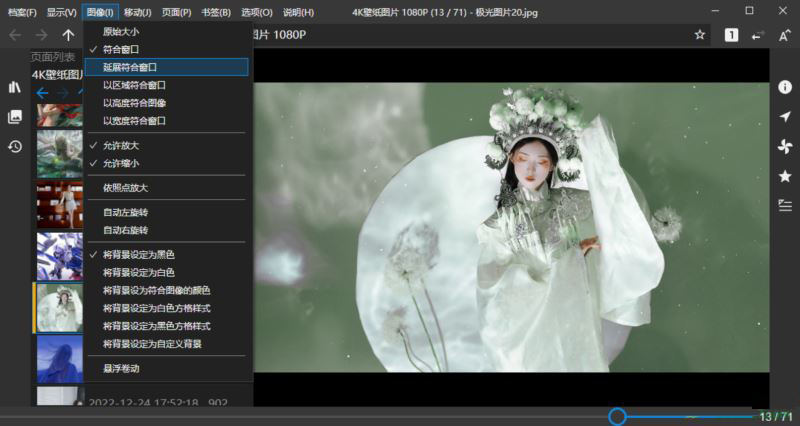The image size is (800, 426).
Task: Uncheck '符合窗口' fit window option
Action: click(166, 49)
